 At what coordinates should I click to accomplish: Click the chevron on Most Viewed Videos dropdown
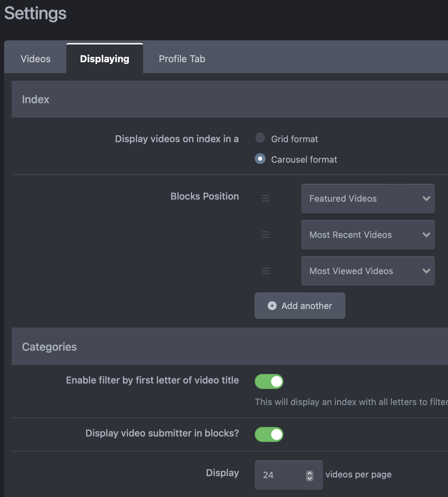pyautogui.click(x=426, y=271)
